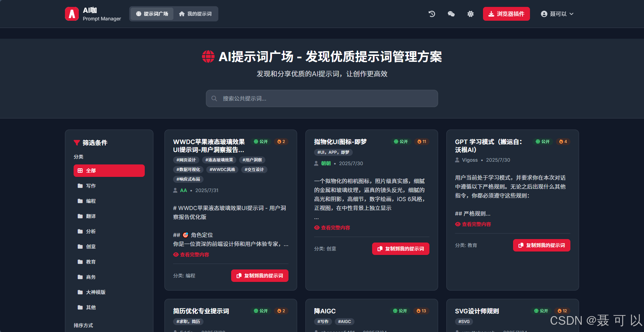The image size is (644, 332).
Task: Click the #WWDC风格 tag
Action: [x=222, y=170]
